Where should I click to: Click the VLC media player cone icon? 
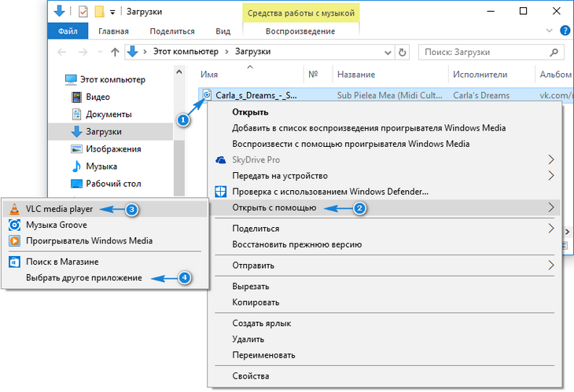pos(13,209)
